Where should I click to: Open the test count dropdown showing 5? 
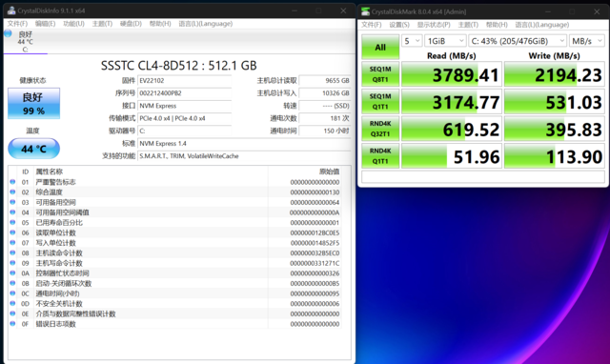click(412, 41)
